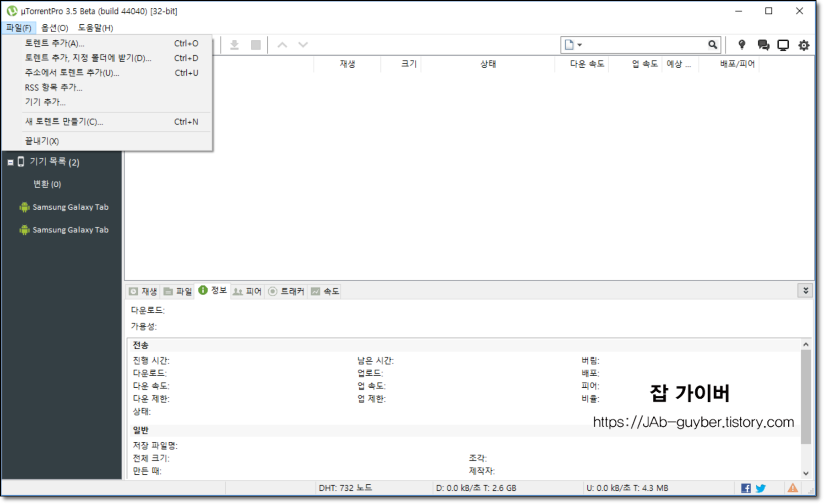This screenshot has width=824, height=504.
Task: Switch to the 피어 detail tab
Action: 248,292
